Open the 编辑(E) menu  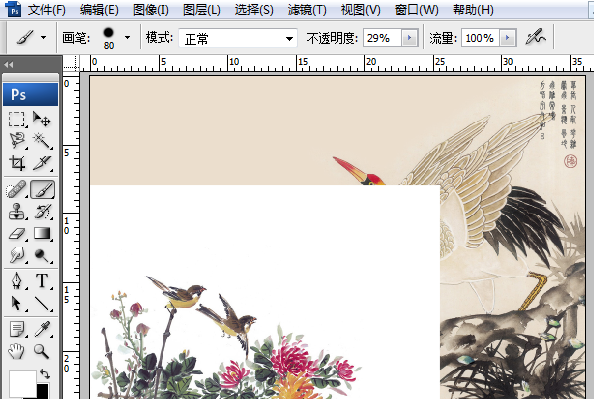point(99,9)
